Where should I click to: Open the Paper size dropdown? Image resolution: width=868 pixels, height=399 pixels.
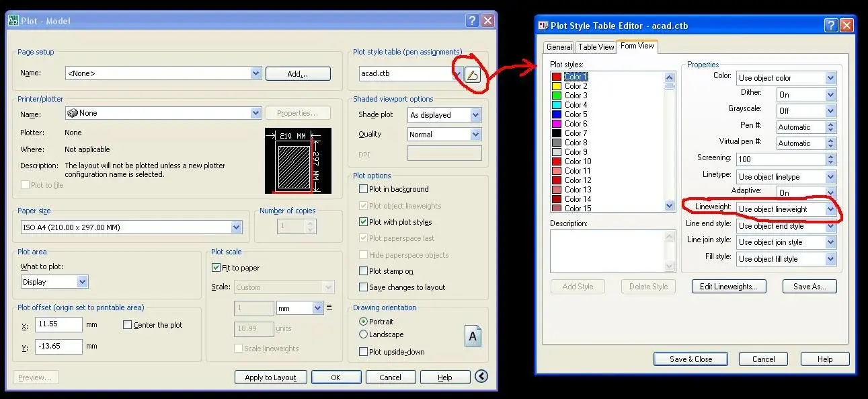point(237,228)
